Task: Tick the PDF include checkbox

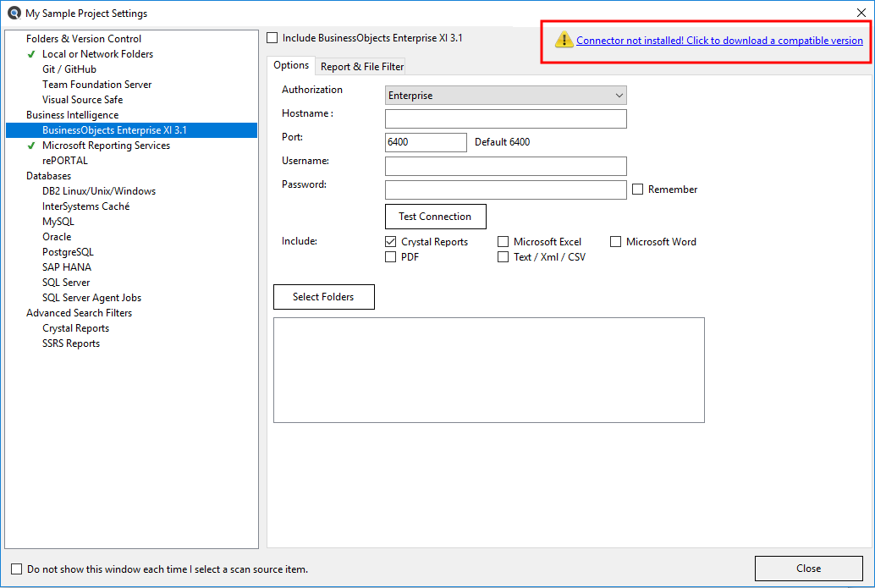Action: point(391,256)
